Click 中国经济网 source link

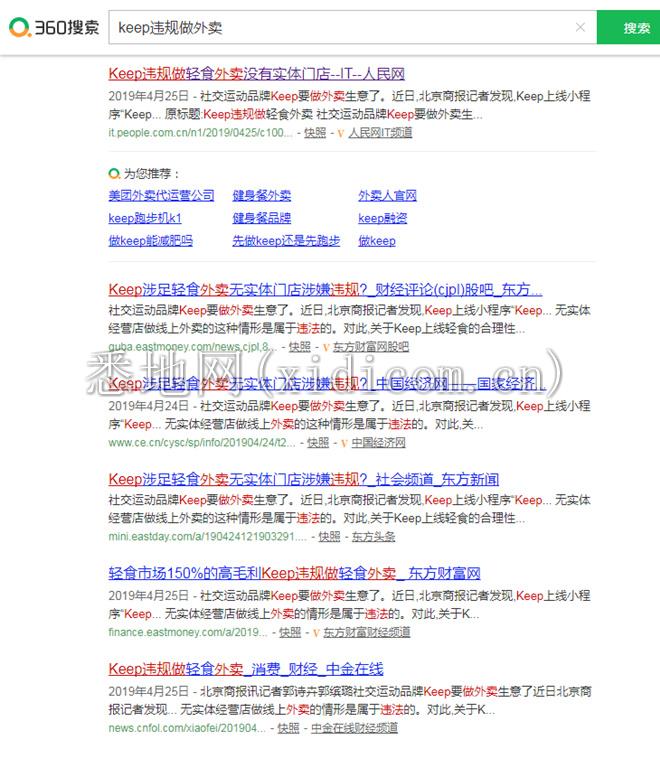click(378, 443)
